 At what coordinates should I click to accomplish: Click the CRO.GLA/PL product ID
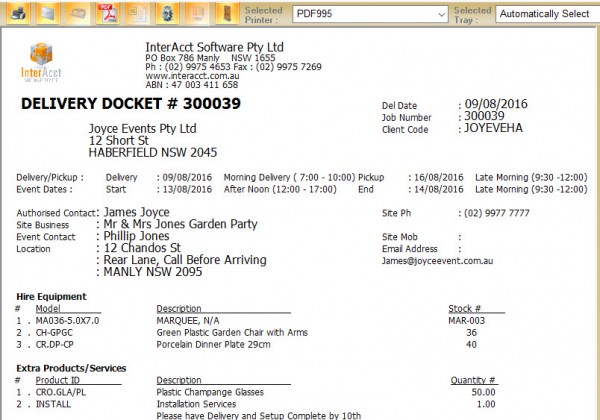point(60,392)
